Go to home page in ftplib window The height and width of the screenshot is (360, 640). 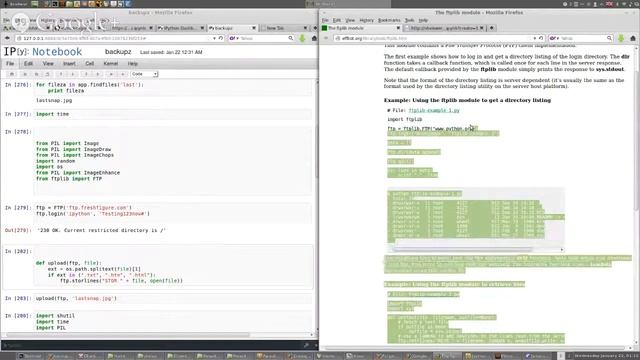click(x=633, y=38)
